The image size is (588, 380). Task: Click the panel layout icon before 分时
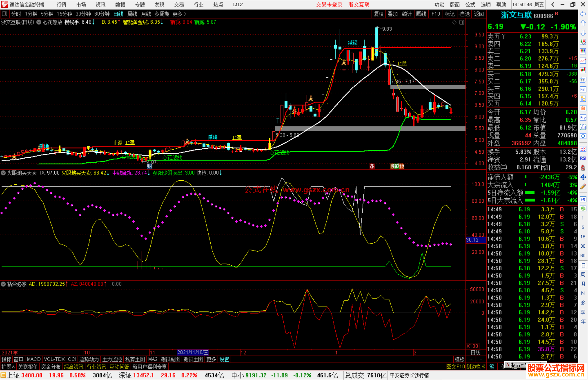pyautogui.click(x=5, y=14)
